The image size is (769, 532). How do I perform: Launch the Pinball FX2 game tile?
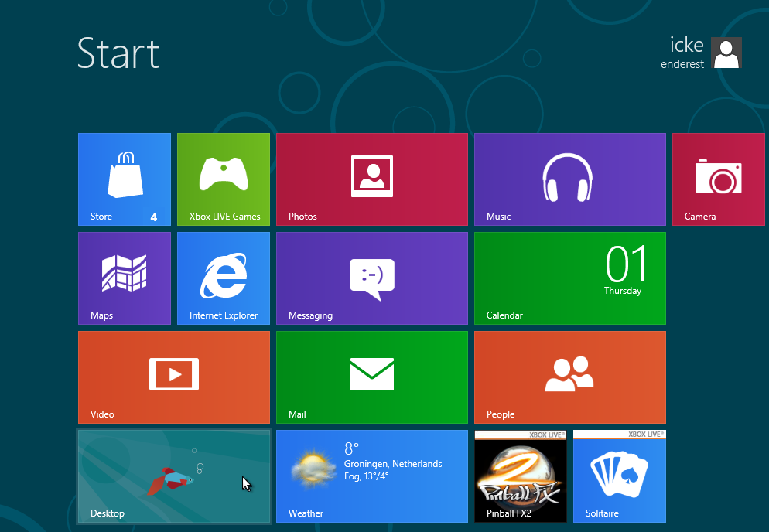coord(520,476)
